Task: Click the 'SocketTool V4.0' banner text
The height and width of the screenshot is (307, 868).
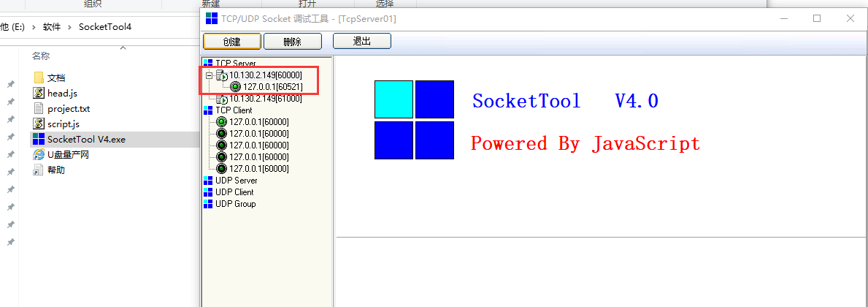Action: pyautogui.click(x=565, y=101)
